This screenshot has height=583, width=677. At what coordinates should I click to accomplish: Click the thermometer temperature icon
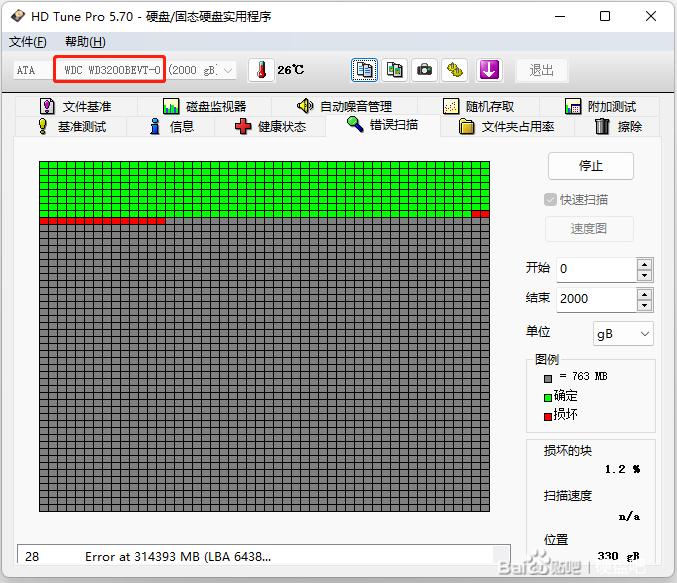tap(261, 70)
